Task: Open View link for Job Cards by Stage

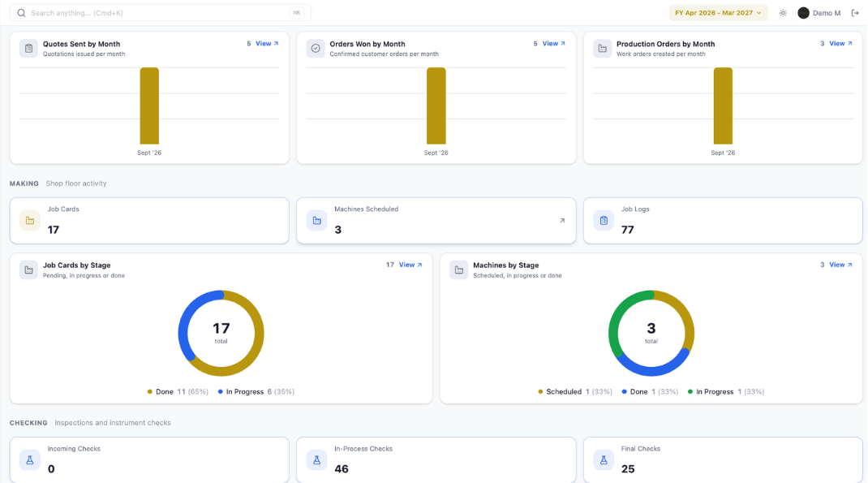Action: pos(410,265)
